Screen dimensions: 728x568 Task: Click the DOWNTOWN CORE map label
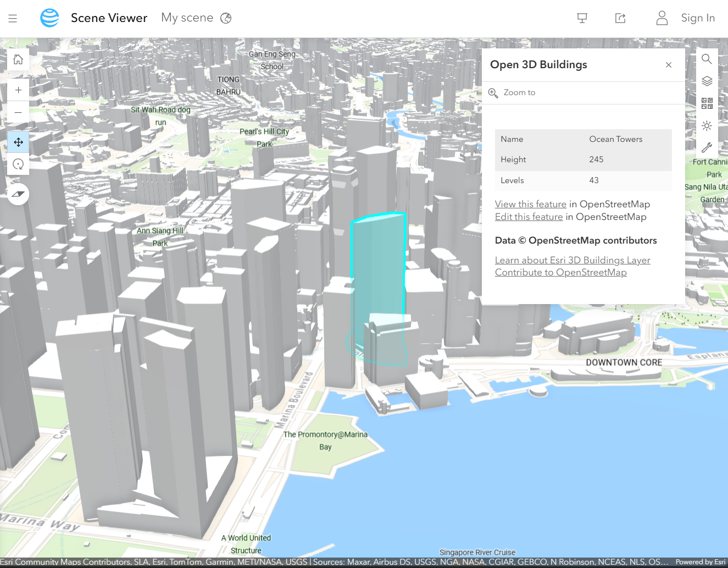pyautogui.click(x=624, y=363)
